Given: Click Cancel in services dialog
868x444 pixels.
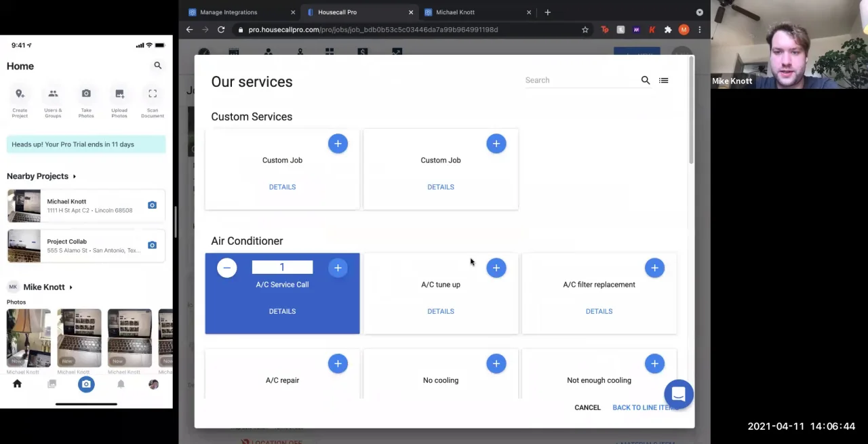Looking at the screenshot, I should pos(587,407).
